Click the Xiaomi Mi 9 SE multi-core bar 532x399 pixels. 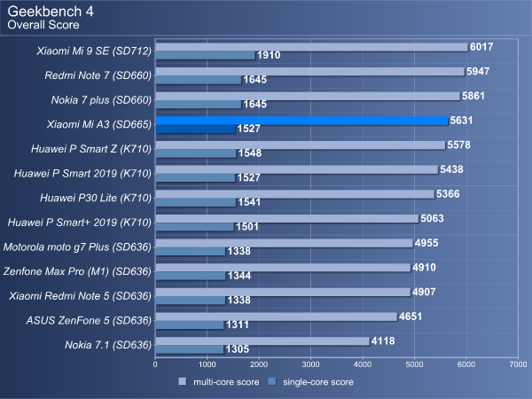[x=312, y=47]
